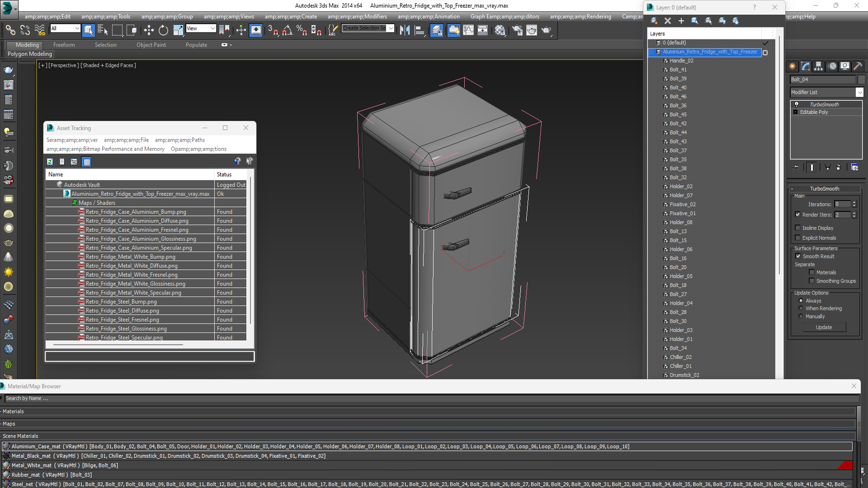This screenshot has height=488, width=868.
Task: Click the Mirror tool icon
Action: tap(405, 30)
